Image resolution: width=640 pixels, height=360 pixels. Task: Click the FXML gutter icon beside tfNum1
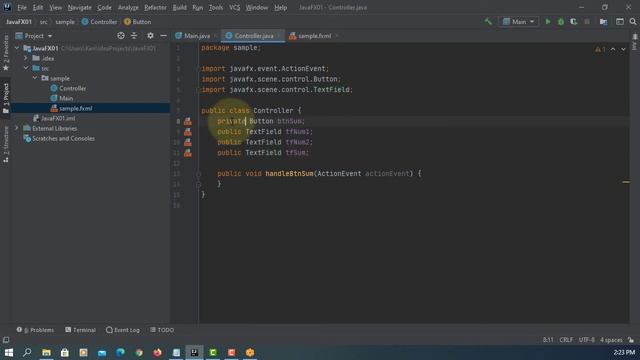(188, 132)
